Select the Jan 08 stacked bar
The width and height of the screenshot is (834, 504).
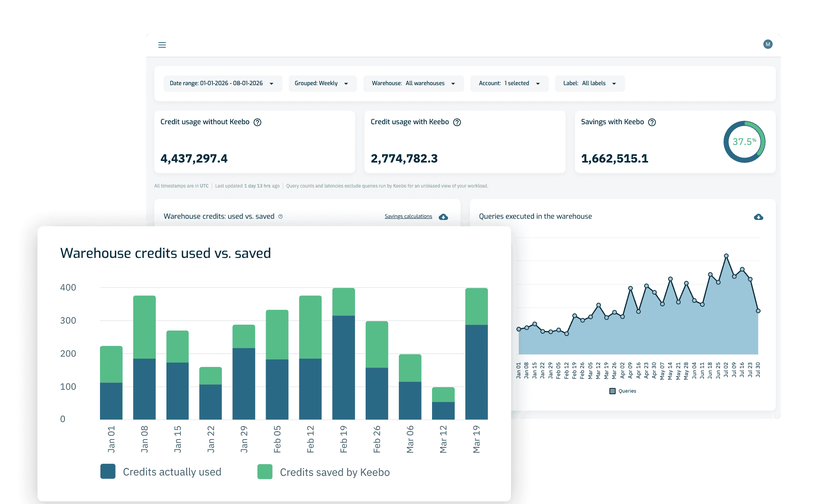click(144, 357)
